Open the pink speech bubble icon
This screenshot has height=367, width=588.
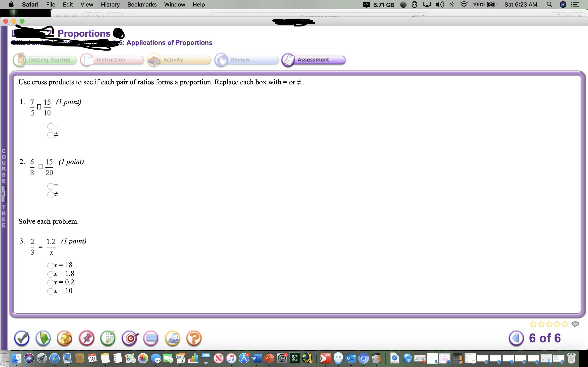(151, 338)
